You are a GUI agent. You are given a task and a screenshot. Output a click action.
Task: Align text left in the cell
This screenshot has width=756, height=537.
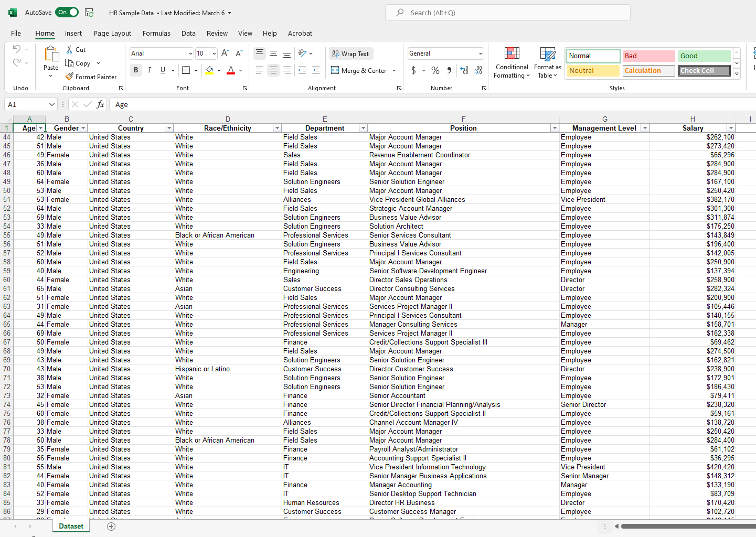coord(260,70)
